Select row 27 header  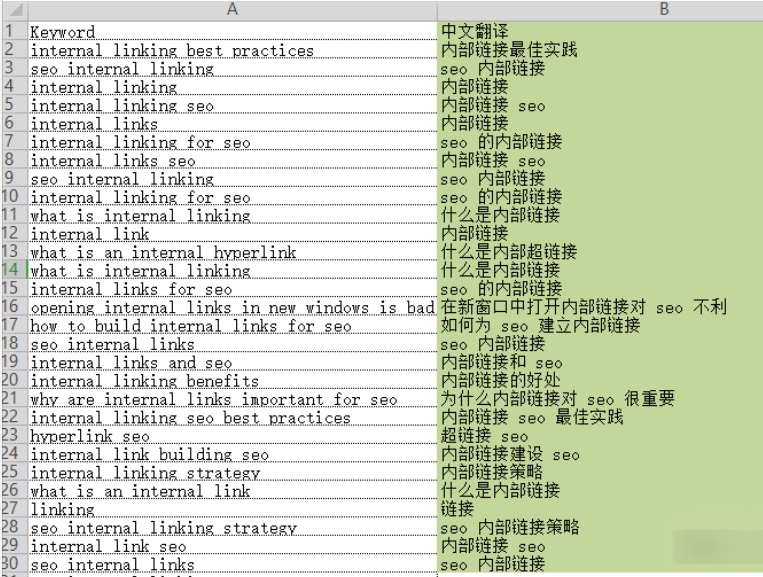(x=14, y=508)
